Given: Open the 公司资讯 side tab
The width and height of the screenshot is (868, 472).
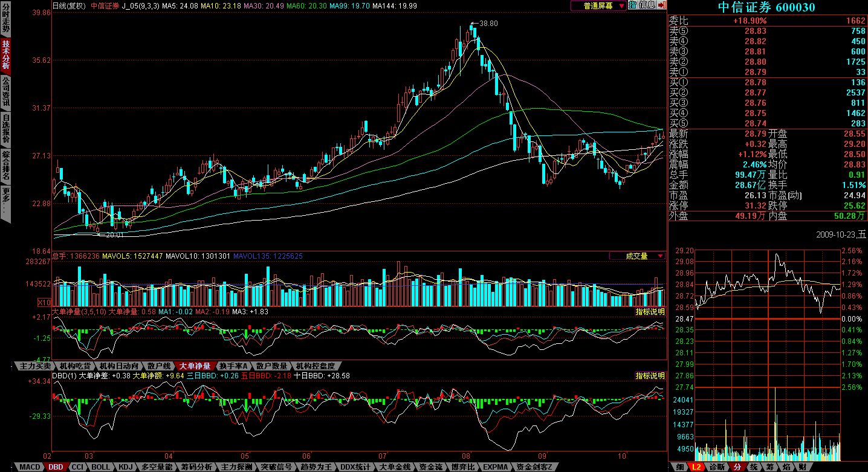Looking at the screenshot, I should coord(5,92).
